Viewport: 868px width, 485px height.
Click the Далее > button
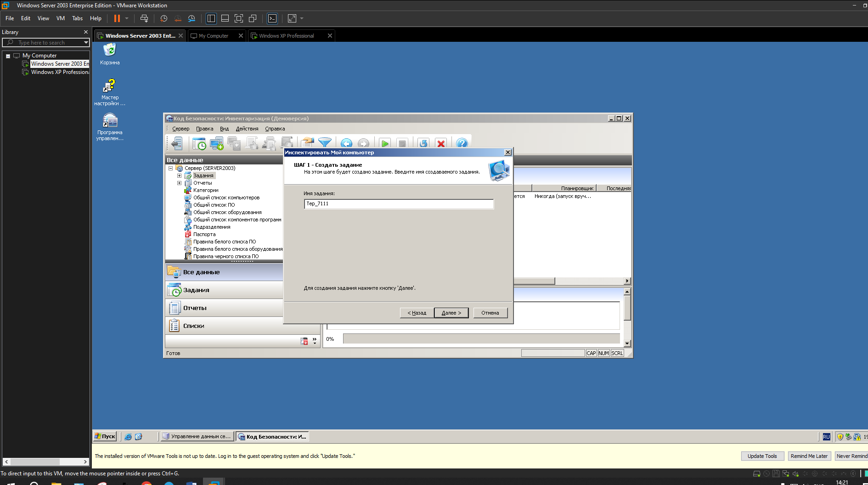pyautogui.click(x=451, y=313)
